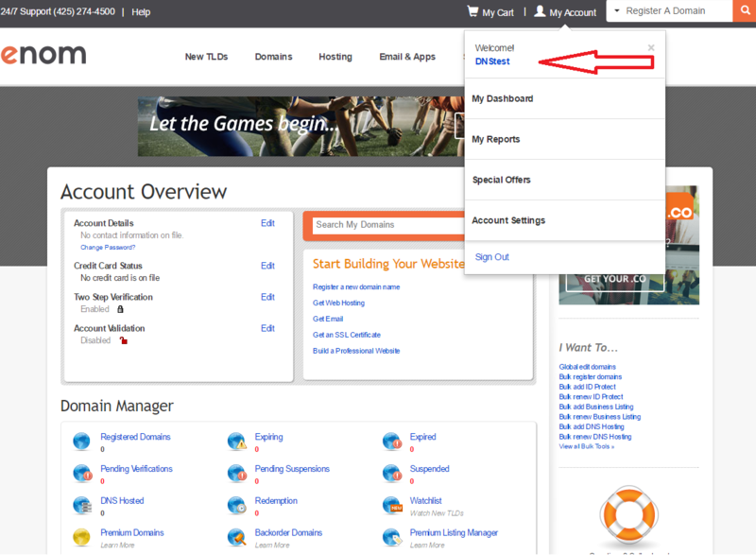The width and height of the screenshot is (756, 555).
Task: Click the My Account person icon
Action: click(x=540, y=11)
